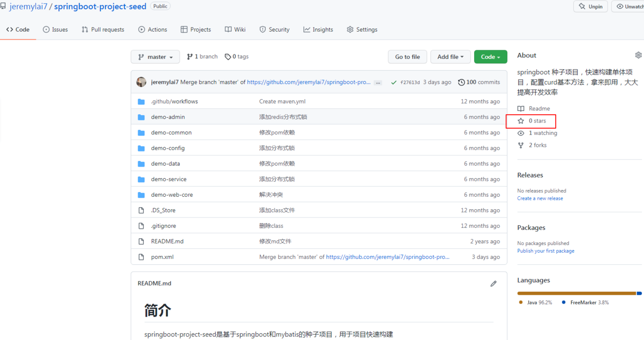Click the star icon next to 0 stars
This screenshot has width=644, height=340.
coord(521,121)
